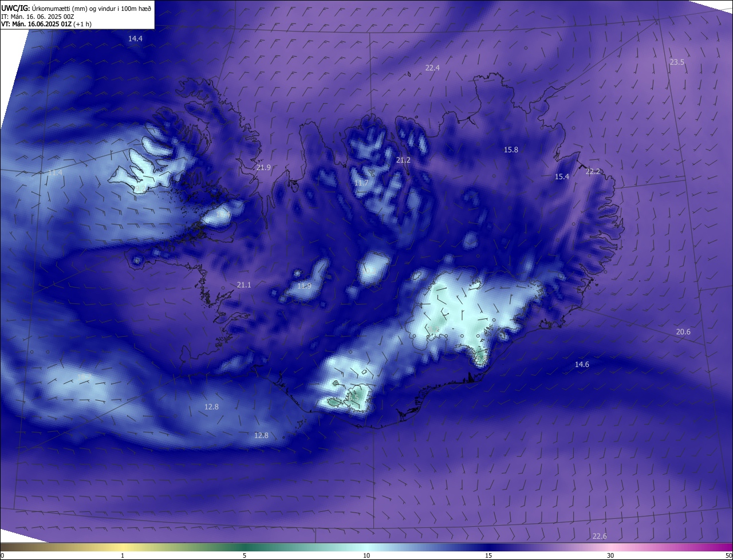Screen dimensions: 733x560
Task: Click the 22.6 value on the map
Action: pos(600,536)
